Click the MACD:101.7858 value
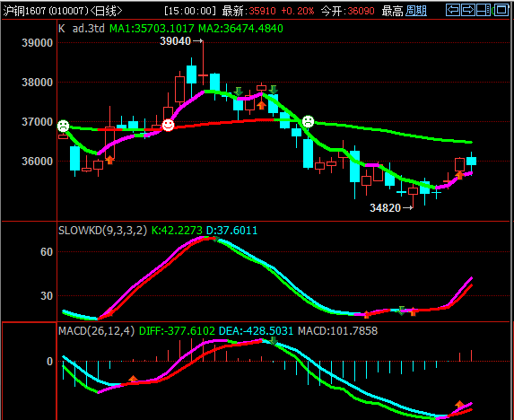 [x=337, y=331]
